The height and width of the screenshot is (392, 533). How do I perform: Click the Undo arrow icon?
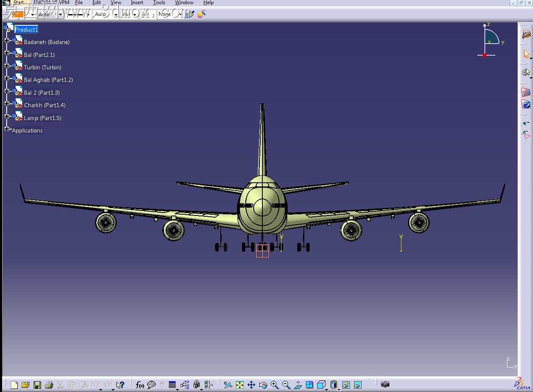click(95, 385)
